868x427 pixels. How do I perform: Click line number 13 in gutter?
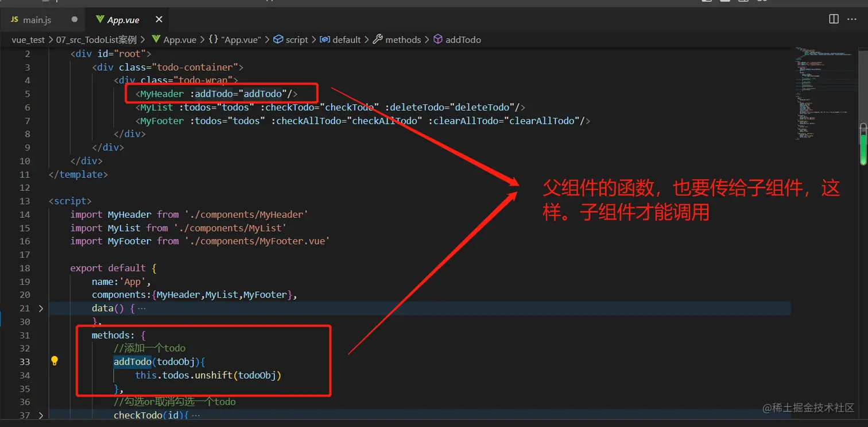pos(25,201)
